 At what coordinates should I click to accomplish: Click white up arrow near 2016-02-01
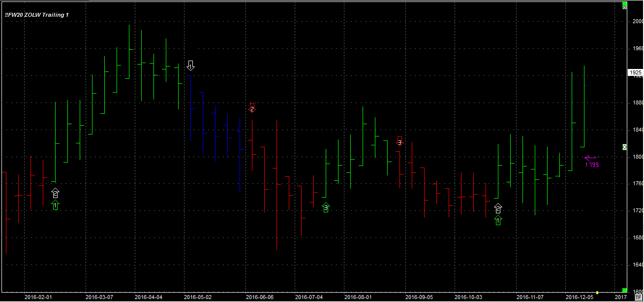coord(56,193)
